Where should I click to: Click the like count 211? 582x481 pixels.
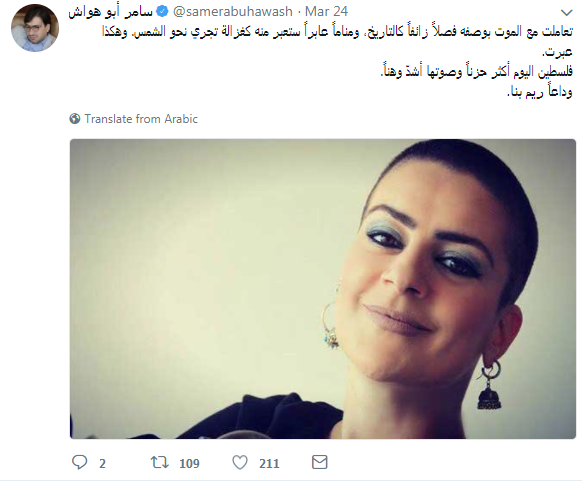(x=269, y=464)
